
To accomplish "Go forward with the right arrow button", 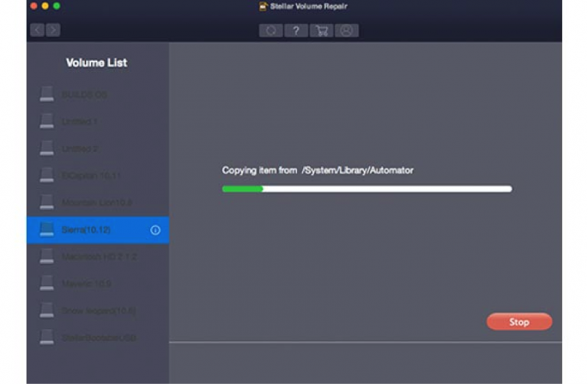I will pos(54,30).
